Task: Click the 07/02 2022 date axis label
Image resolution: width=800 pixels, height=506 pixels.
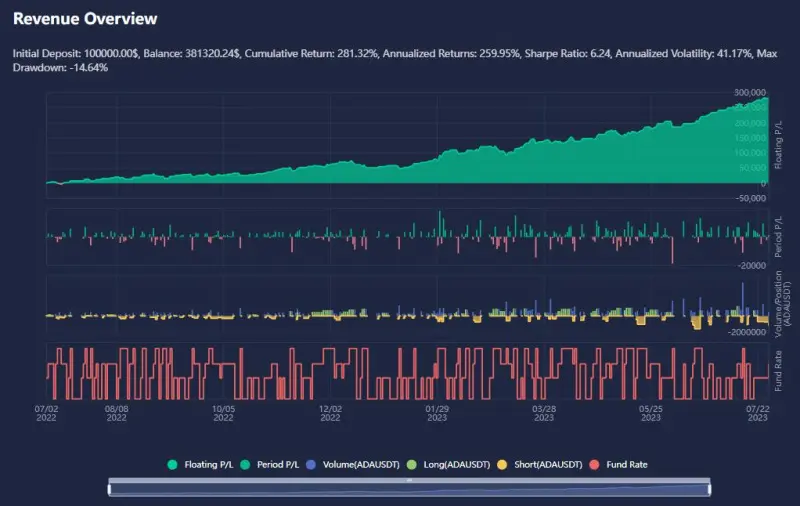Action: tap(46, 414)
